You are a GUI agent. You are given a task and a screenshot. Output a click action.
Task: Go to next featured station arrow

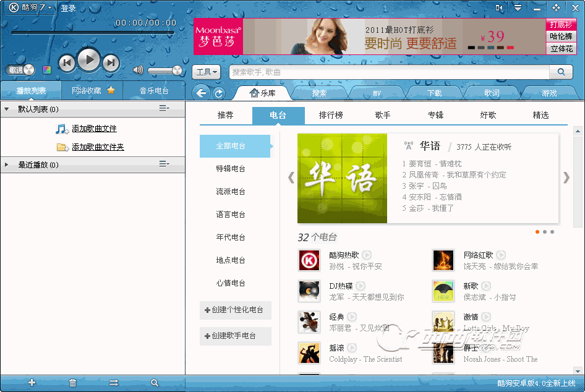tap(566, 177)
